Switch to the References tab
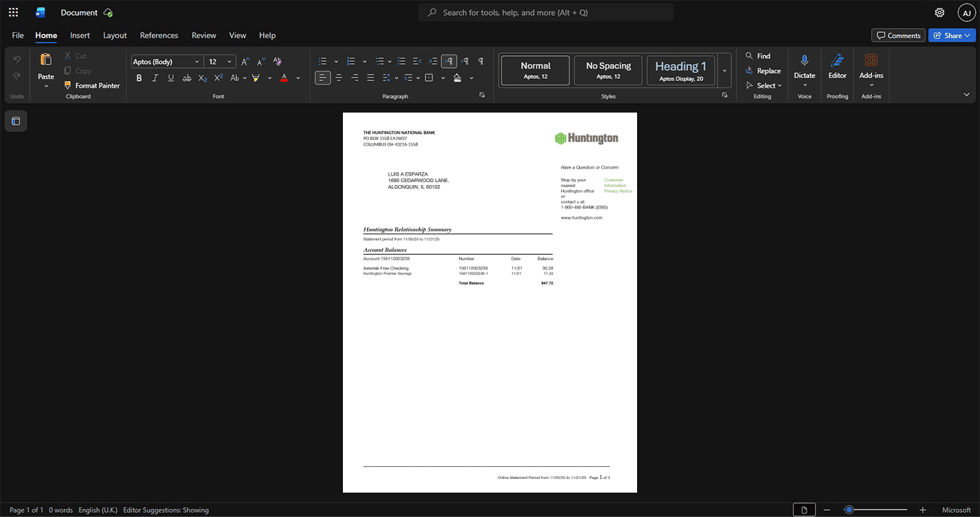The image size is (980, 517). pos(159,35)
